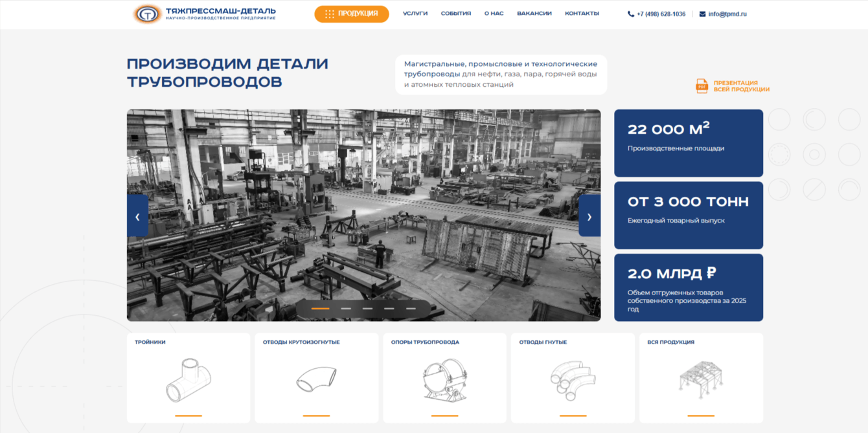Click the tee pipe fitting icon
The image size is (868, 433).
(x=188, y=381)
